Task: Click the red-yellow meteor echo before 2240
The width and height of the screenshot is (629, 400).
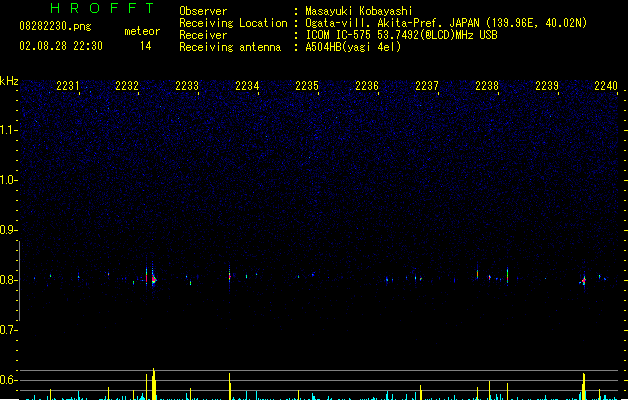Action: 584,280
